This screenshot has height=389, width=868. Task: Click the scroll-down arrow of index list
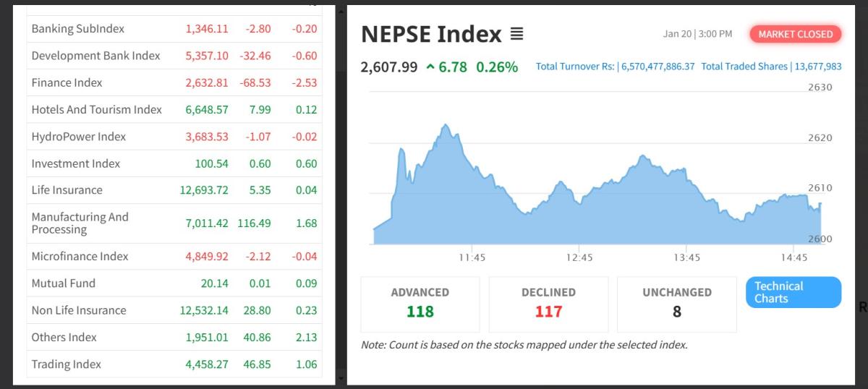339,378
